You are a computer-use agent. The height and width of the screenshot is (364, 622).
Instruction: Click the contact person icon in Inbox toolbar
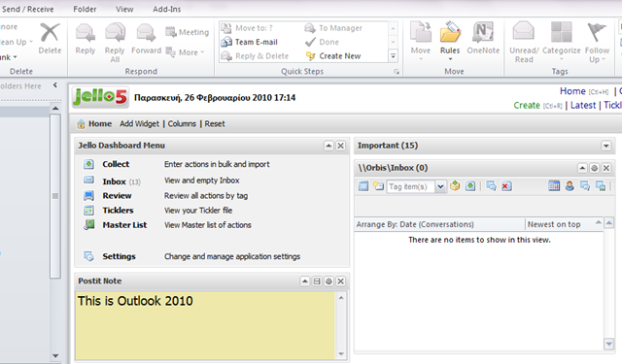[570, 185]
